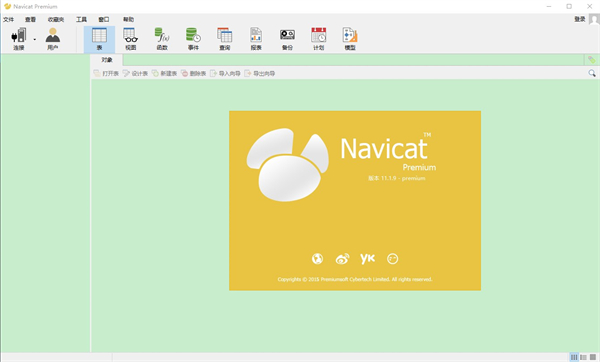Image resolution: width=600 pixels, height=362 pixels.
Task: Click the Youku YK icon on splash
Action: tap(367, 259)
